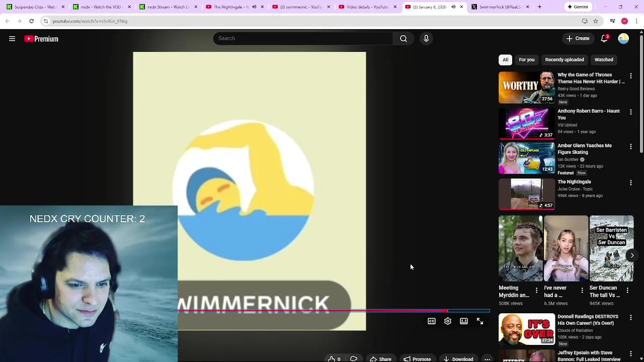Start voice search with microphone icon
Image resolution: width=644 pixels, height=362 pixels.
coord(426,39)
